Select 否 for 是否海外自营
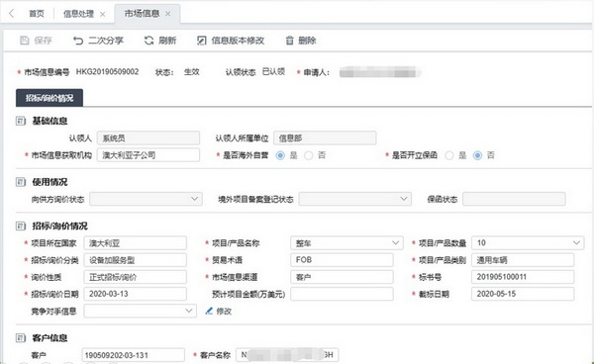594x364 pixels. click(x=308, y=155)
